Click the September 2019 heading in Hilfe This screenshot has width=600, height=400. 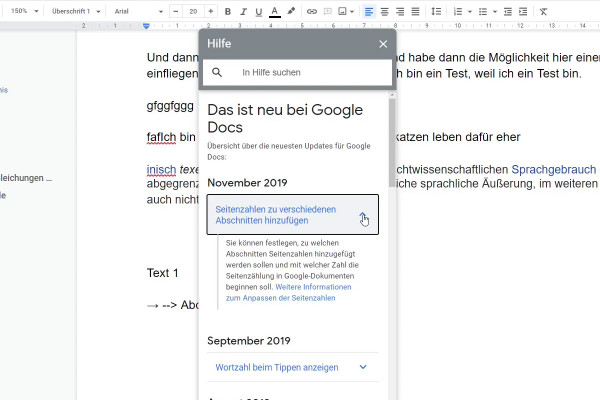coord(249,341)
